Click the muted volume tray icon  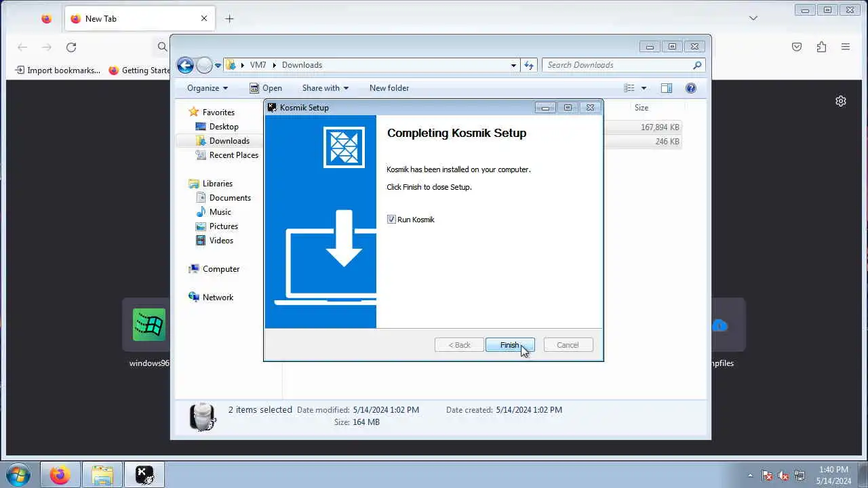(x=783, y=475)
